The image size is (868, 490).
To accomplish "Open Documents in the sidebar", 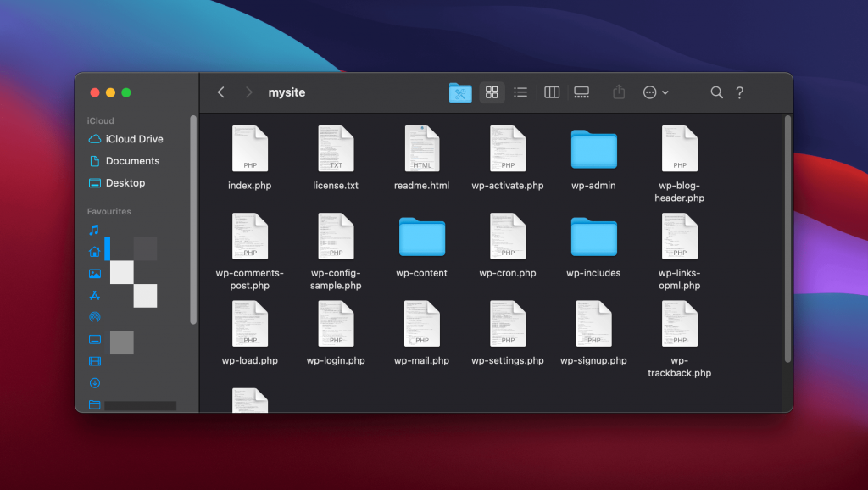I will (125, 161).
